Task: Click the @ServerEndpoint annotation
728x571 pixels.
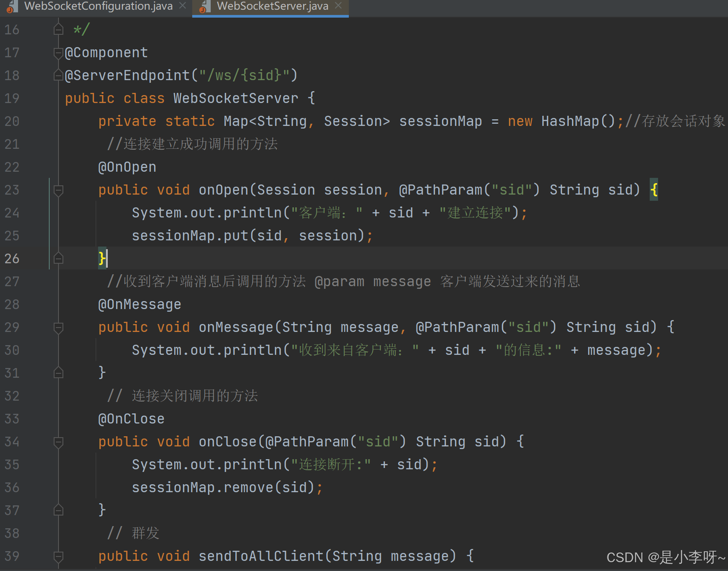Action: point(127,75)
